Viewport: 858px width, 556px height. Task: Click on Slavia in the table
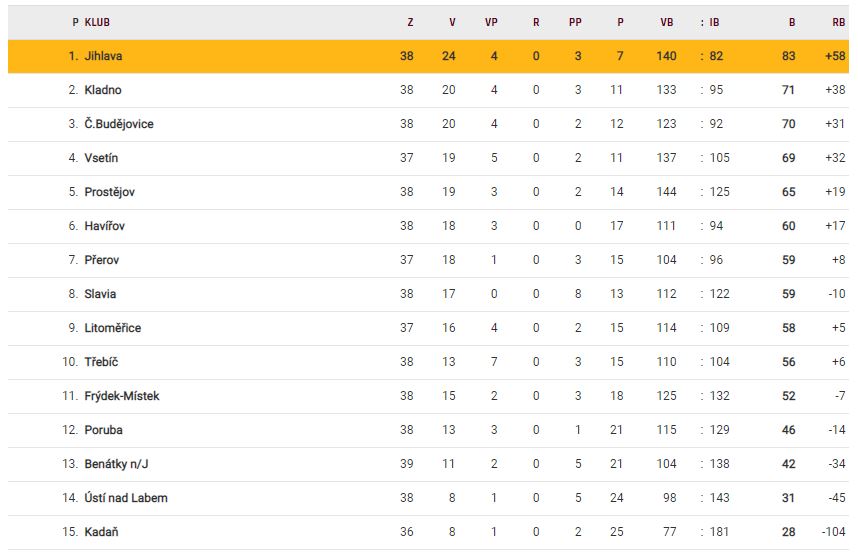pyautogui.click(x=100, y=294)
